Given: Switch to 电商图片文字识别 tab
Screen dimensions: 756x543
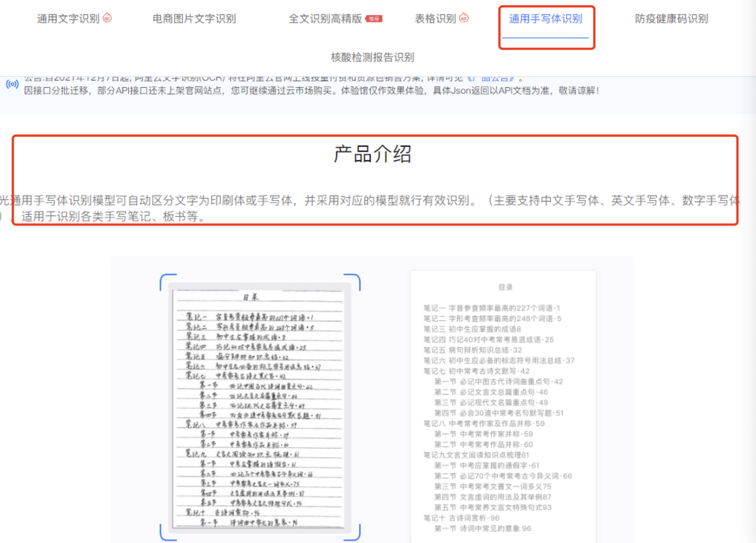Looking at the screenshot, I should point(194,18).
